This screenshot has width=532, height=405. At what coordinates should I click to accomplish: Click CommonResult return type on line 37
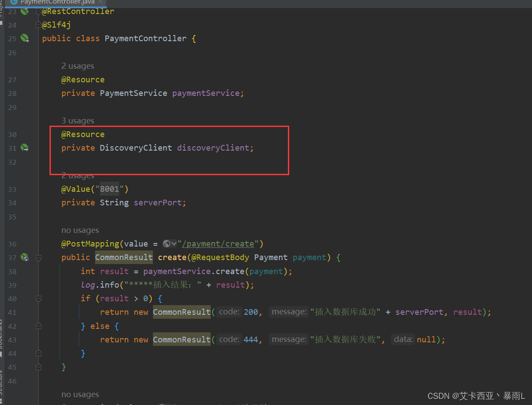click(124, 257)
